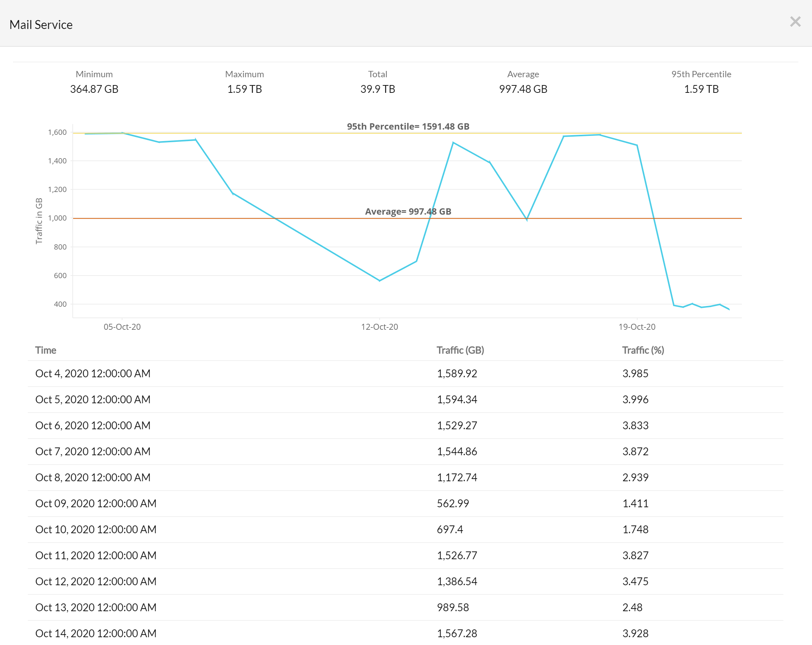This screenshot has width=812, height=645.
Task: Click the Minimum summary value 364.87 GB
Action: pyautogui.click(x=94, y=89)
